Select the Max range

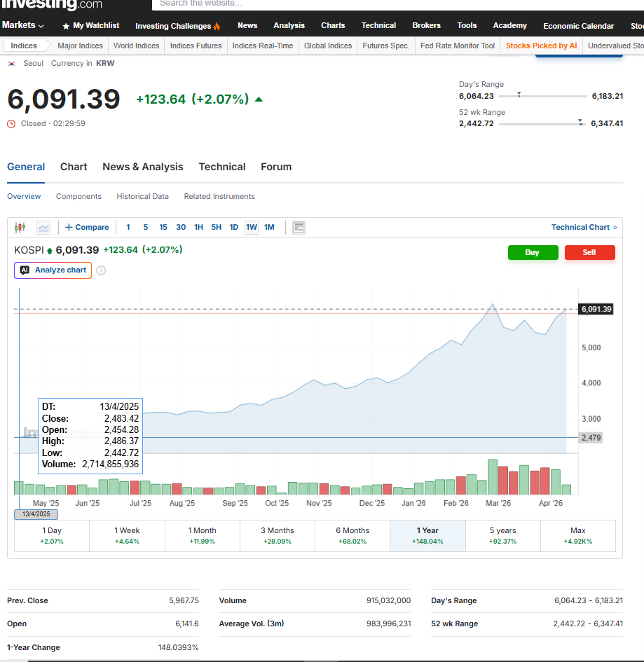point(578,536)
